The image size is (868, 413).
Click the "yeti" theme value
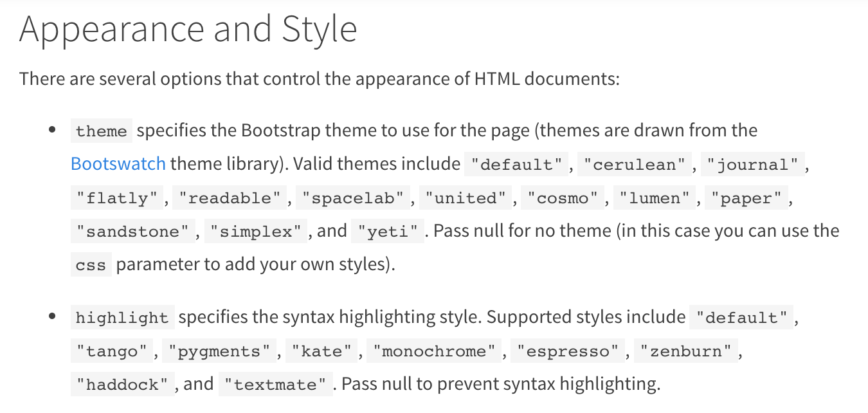pyautogui.click(x=388, y=231)
